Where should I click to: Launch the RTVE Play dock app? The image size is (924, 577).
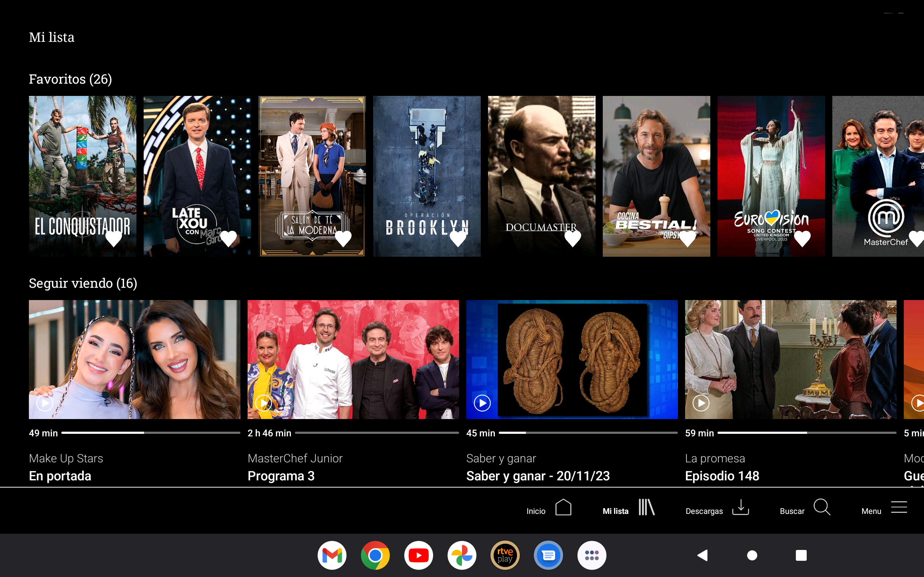505,555
